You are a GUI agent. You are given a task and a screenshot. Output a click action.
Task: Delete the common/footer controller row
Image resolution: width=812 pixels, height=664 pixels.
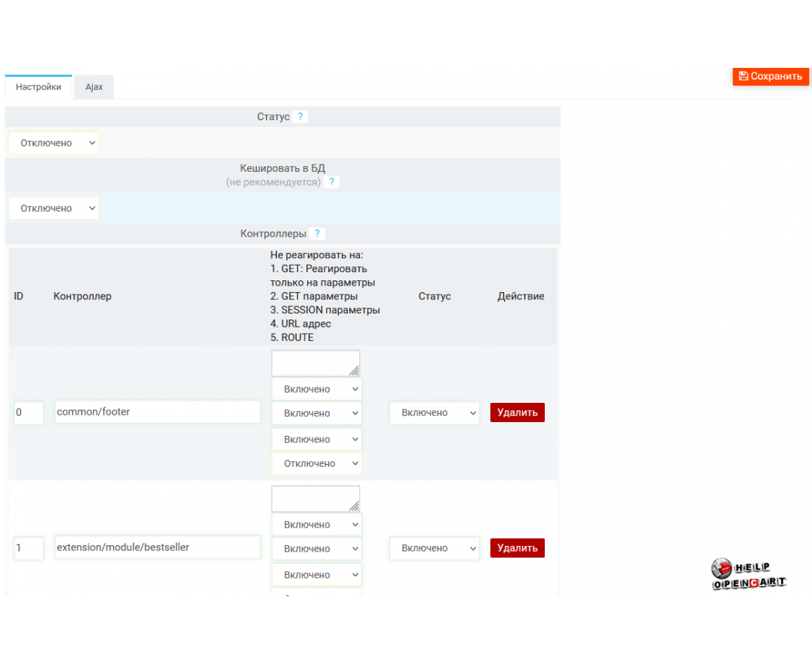pos(517,412)
